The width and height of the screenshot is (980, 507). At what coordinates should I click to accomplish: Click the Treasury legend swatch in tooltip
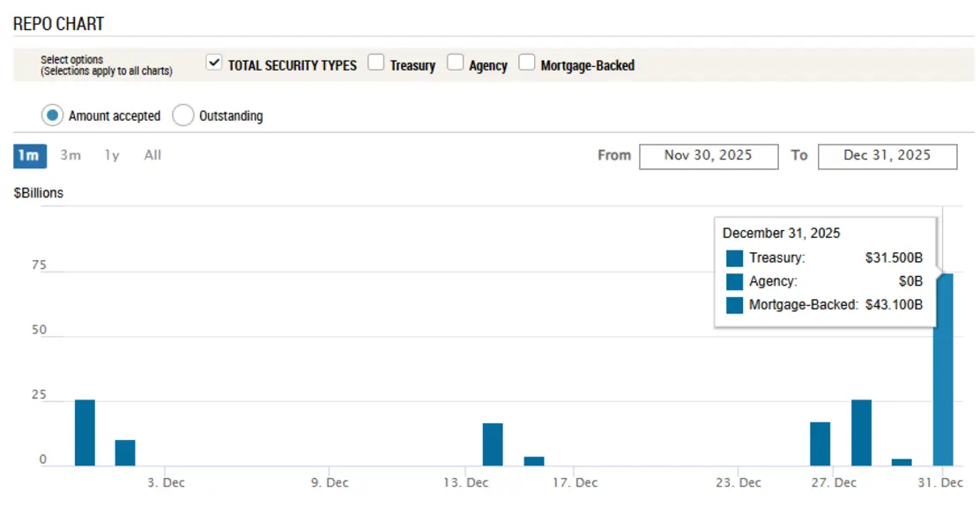[735, 258]
